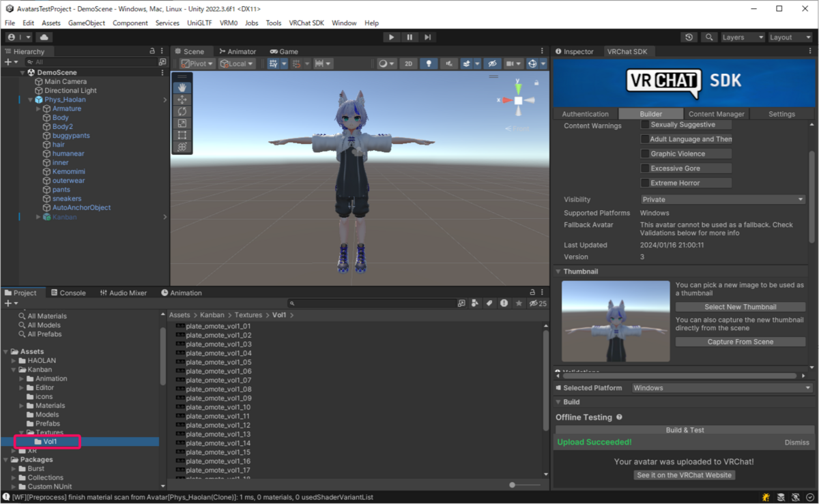Screen dimensions: 819x504
Task: Click the Step frame button
Action: (427, 38)
